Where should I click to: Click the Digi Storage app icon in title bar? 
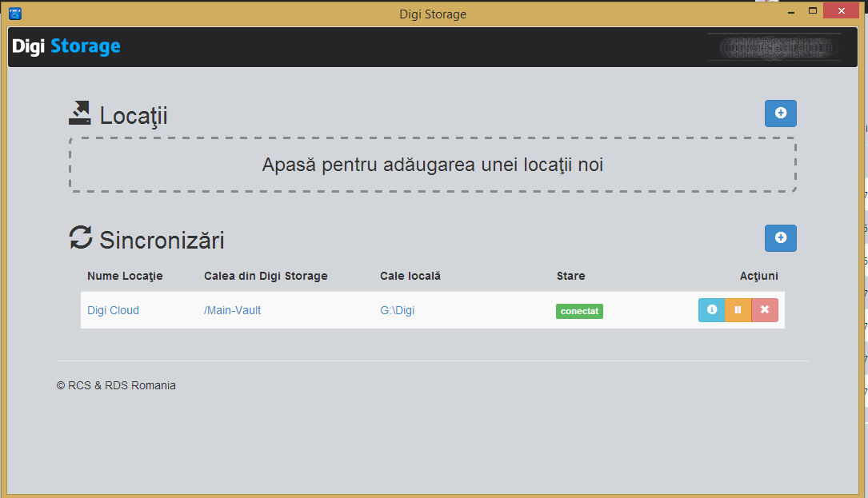point(15,14)
